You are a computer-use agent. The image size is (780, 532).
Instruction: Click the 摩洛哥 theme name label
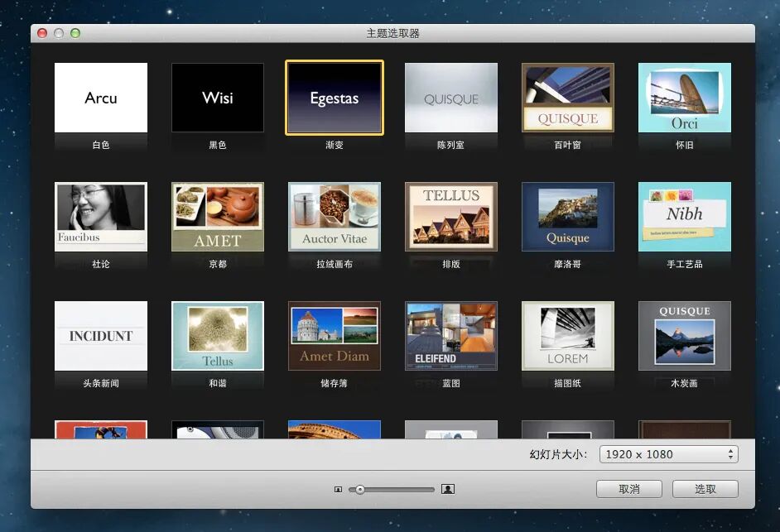pyautogui.click(x=567, y=264)
